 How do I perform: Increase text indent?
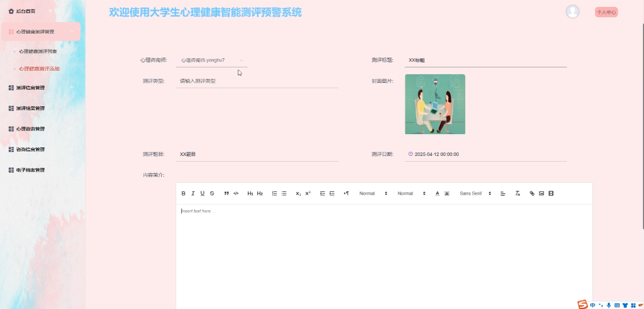click(332, 193)
